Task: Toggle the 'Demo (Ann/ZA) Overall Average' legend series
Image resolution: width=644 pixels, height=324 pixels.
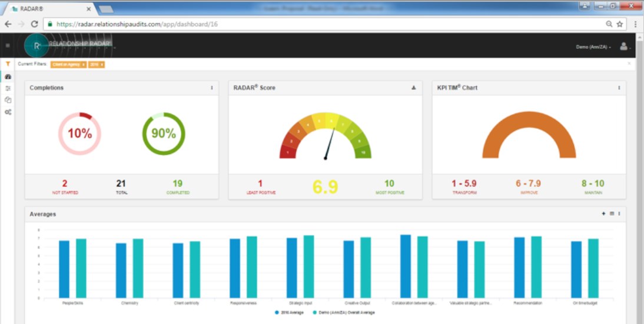Action: [344, 312]
